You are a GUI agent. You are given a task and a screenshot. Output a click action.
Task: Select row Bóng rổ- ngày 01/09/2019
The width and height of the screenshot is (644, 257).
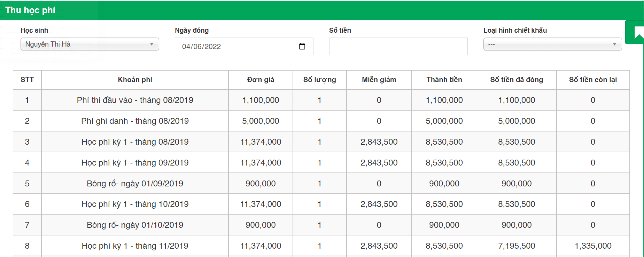[135, 184]
